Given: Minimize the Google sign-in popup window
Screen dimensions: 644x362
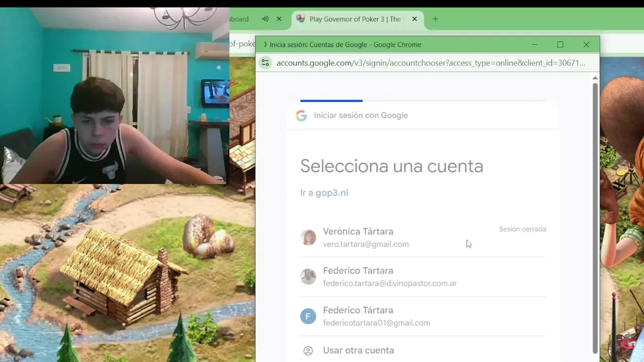Looking at the screenshot, I should 535,44.
